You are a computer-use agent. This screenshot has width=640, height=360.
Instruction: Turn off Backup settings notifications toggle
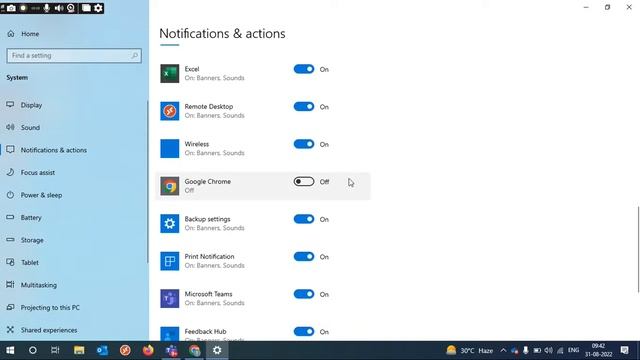[304, 219]
